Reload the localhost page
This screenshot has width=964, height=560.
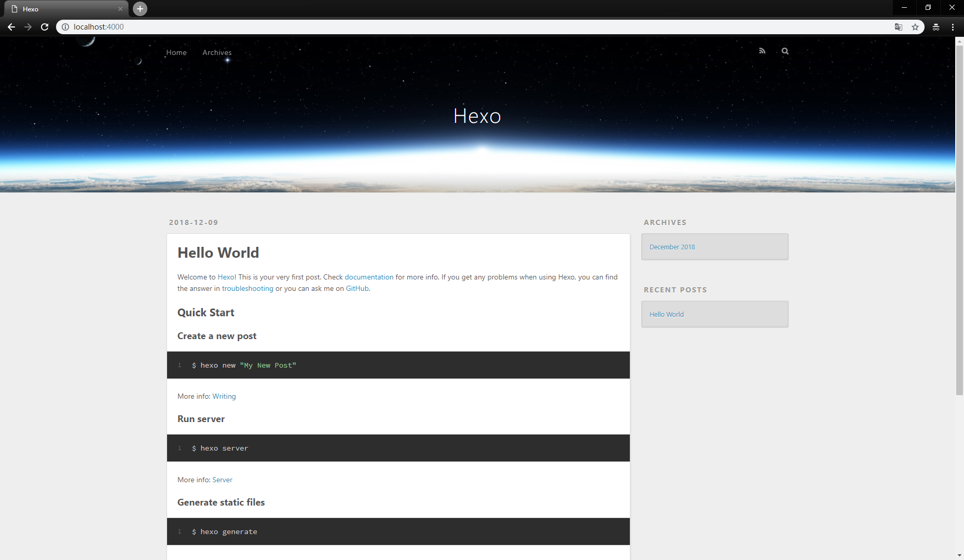pos(45,27)
